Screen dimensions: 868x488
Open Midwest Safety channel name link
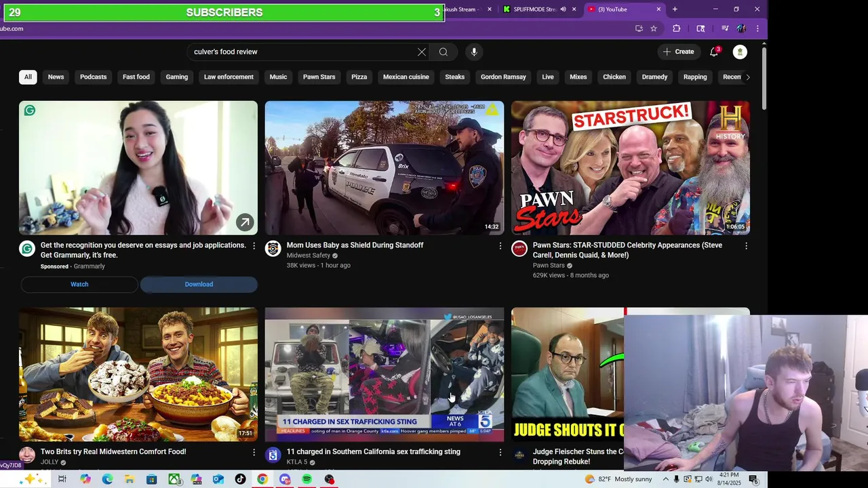tap(308, 256)
